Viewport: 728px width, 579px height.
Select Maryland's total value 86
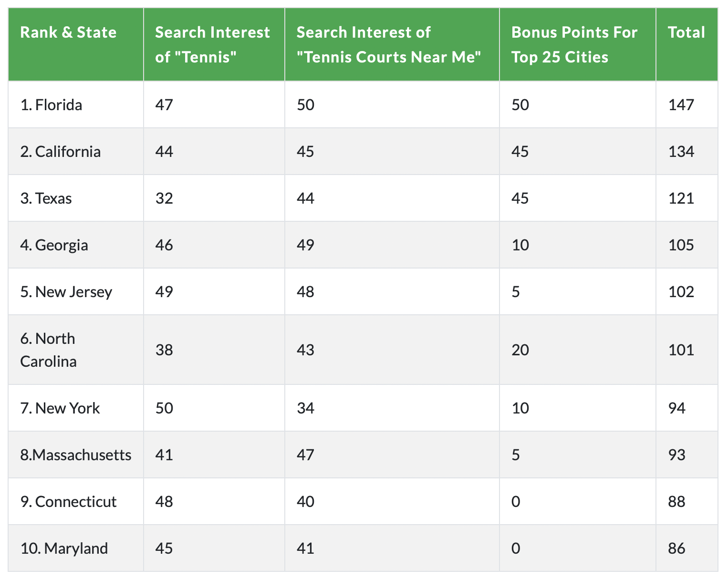pos(677,548)
